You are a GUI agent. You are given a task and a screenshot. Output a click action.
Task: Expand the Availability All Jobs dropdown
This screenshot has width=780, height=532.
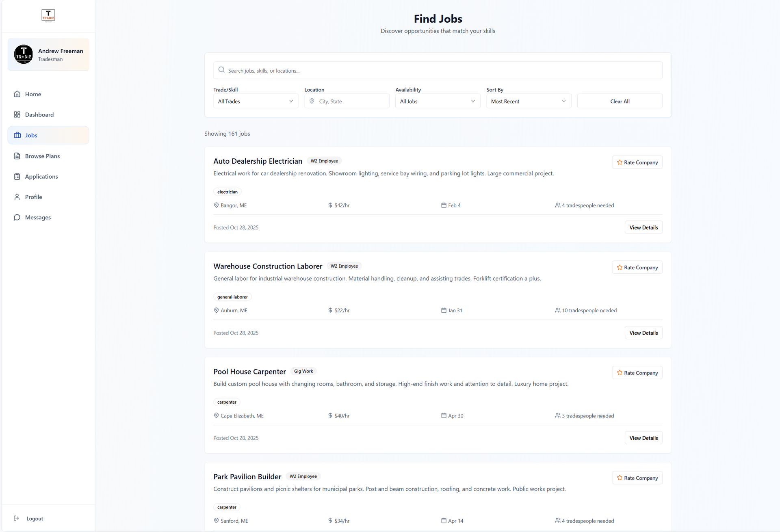click(x=438, y=101)
